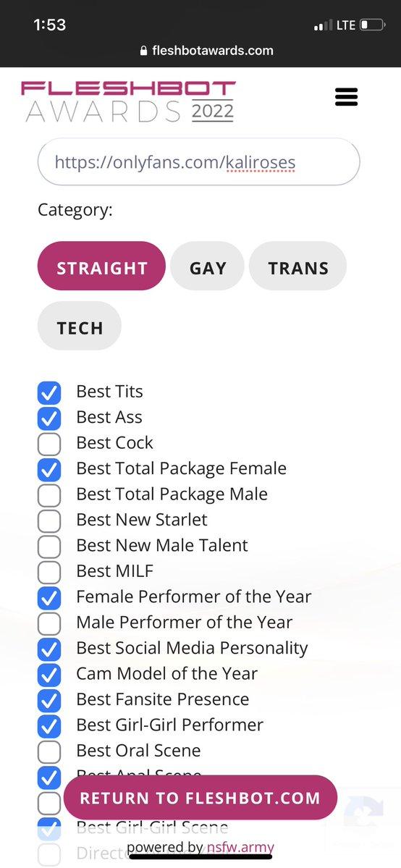401x868 pixels.
Task: Tap the padlock icon beside the site address
Action: (144, 51)
